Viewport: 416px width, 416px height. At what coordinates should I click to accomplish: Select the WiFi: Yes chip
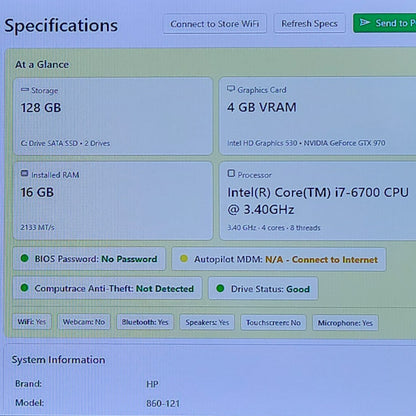click(x=32, y=322)
